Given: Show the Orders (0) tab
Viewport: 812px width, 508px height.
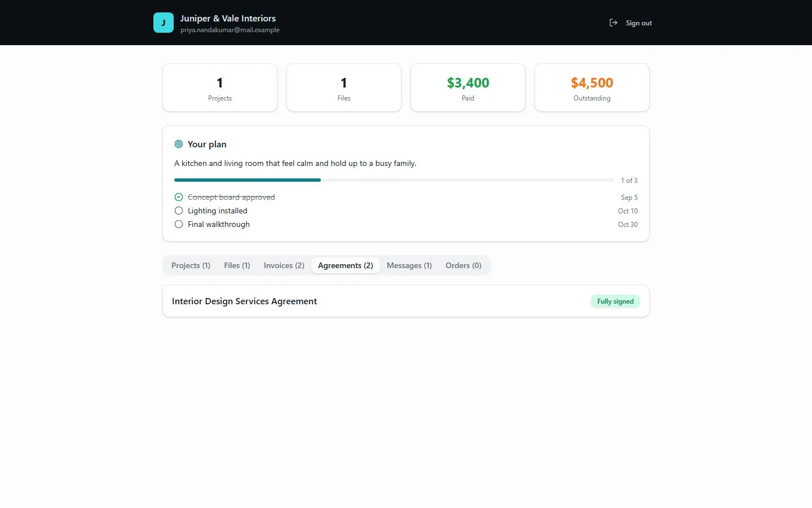Looking at the screenshot, I should (464, 265).
